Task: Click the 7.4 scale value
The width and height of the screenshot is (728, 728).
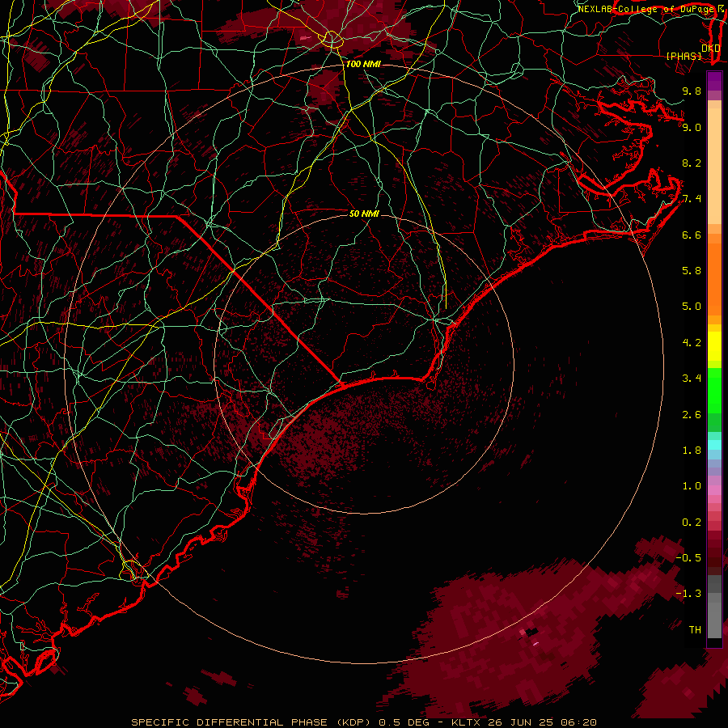Action: [692, 199]
